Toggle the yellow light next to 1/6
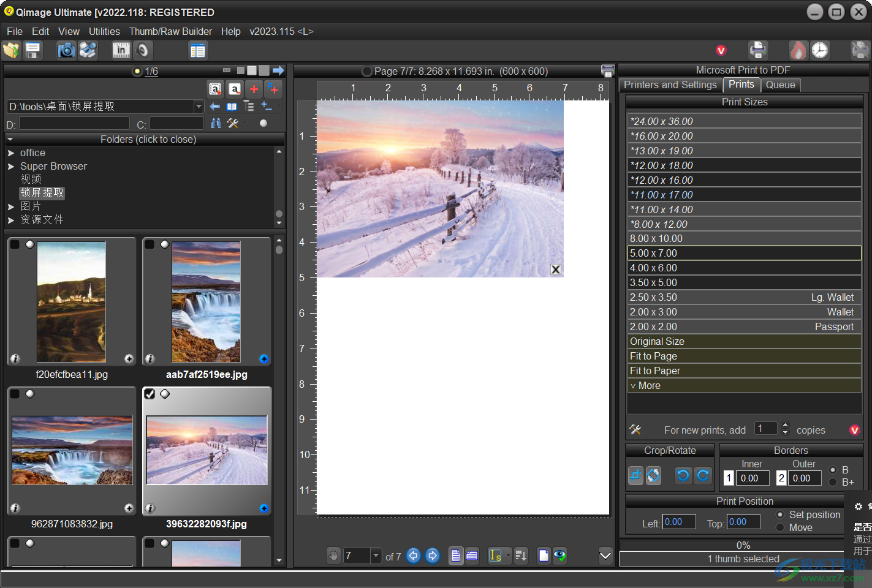Screen dimensions: 872x588 coord(137,72)
